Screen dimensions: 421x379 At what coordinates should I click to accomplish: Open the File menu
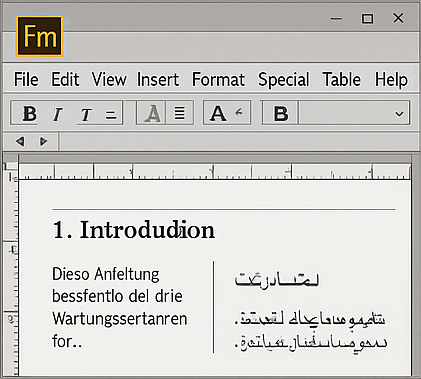pos(26,79)
